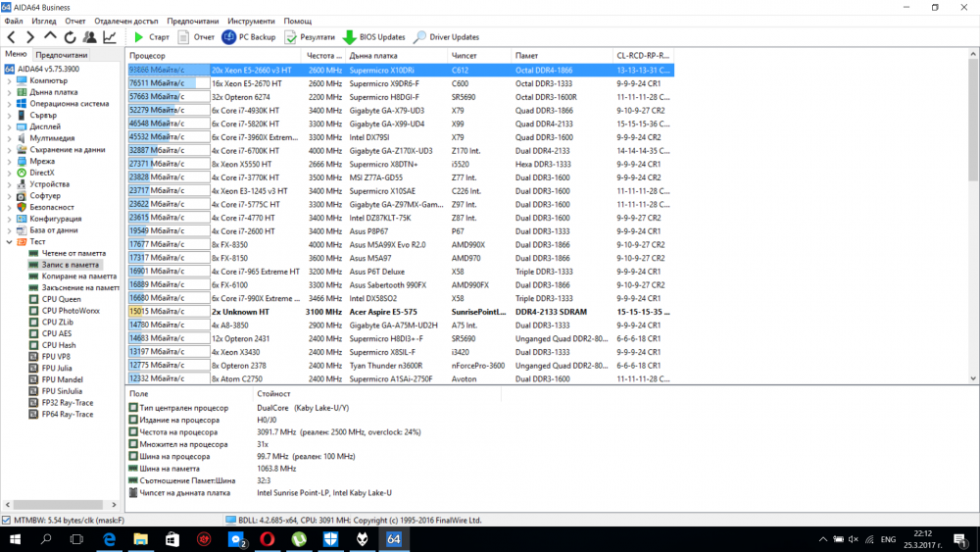Select the 8x FX-8350 result row
This screenshot has height=552, width=980.
pyautogui.click(x=401, y=244)
